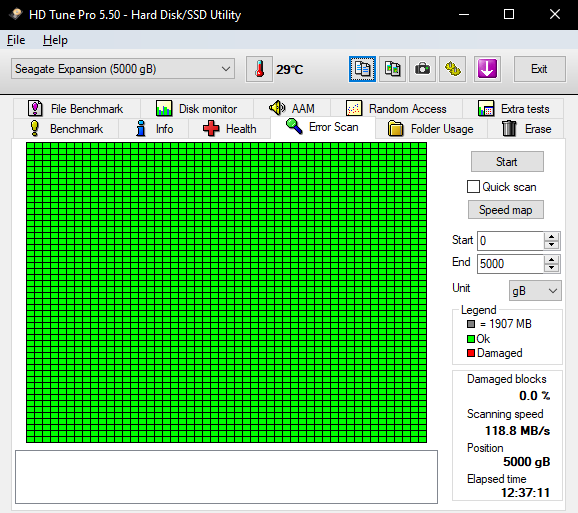This screenshot has width=578, height=513.
Task: Click the AAM speaker icon
Action: tap(277, 108)
